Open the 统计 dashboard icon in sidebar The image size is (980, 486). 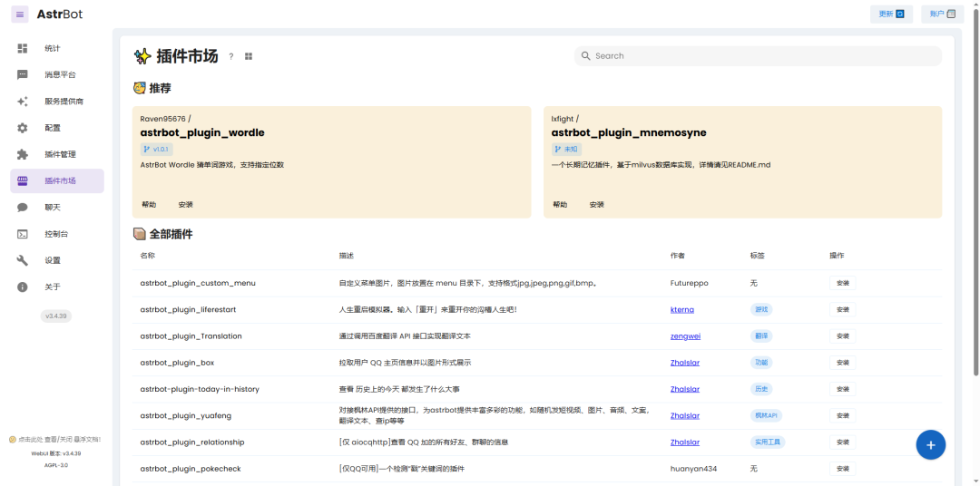click(x=23, y=48)
